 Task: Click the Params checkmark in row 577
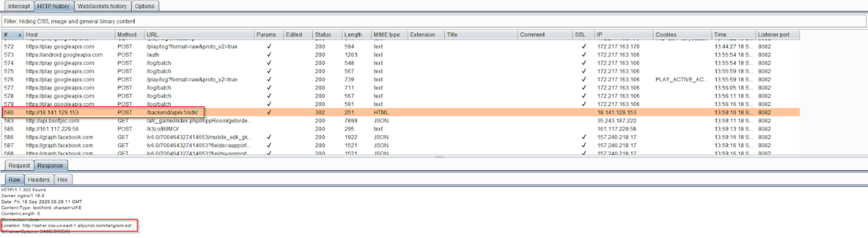coord(269,87)
